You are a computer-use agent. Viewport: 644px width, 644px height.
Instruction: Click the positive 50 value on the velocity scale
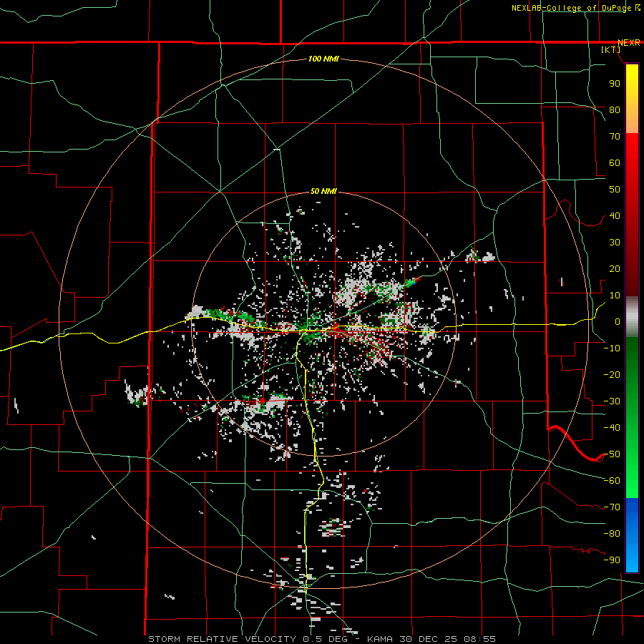(615, 190)
